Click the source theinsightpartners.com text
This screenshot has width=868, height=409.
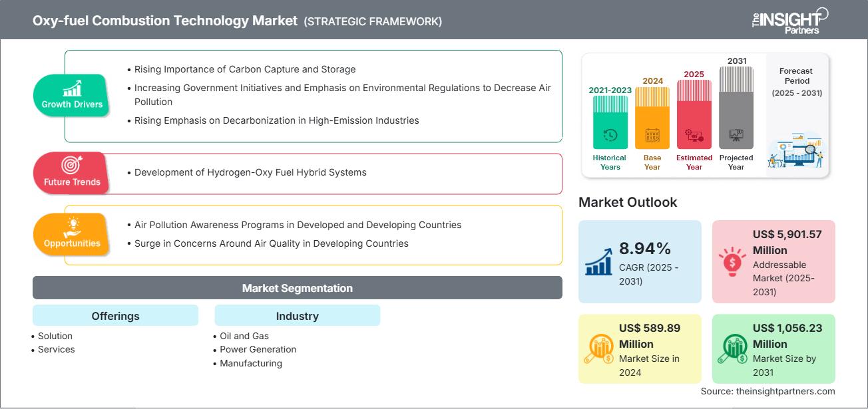pos(767,391)
